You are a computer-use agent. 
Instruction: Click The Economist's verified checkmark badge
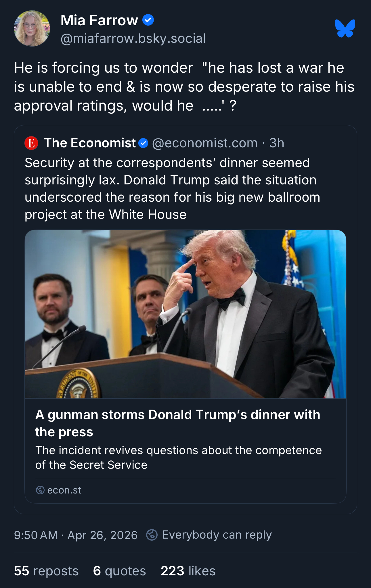click(x=143, y=143)
